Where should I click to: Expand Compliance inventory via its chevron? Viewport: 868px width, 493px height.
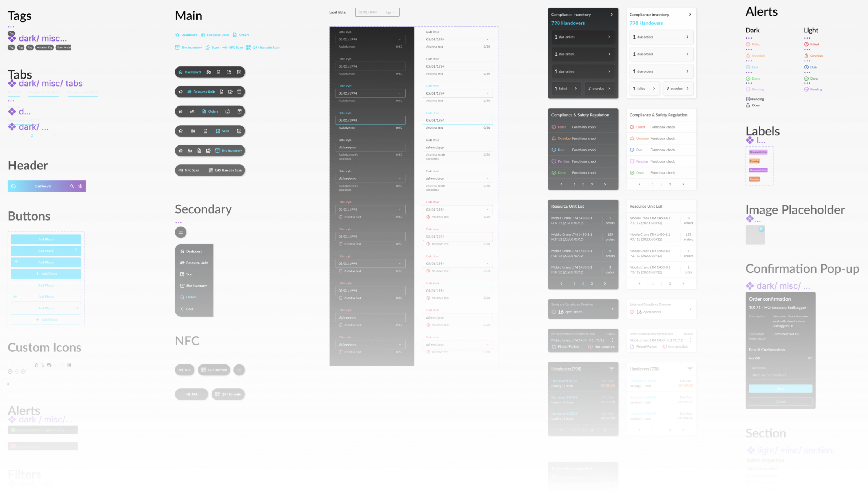point(612,14)
